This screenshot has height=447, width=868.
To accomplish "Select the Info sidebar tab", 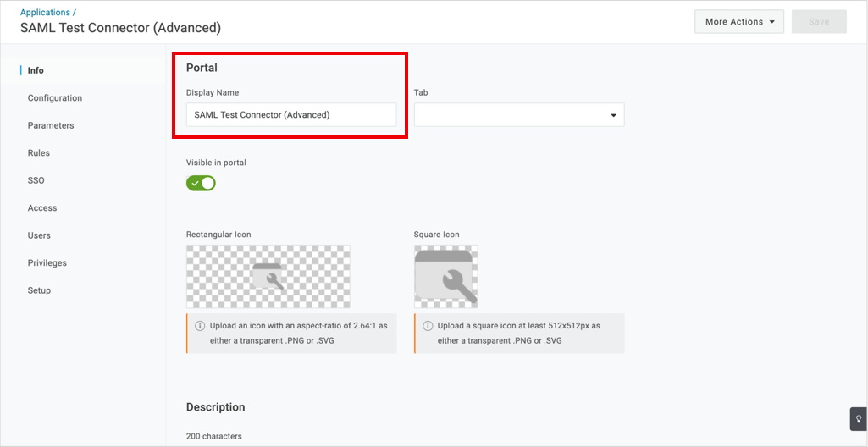I will (x=36, y=70).
